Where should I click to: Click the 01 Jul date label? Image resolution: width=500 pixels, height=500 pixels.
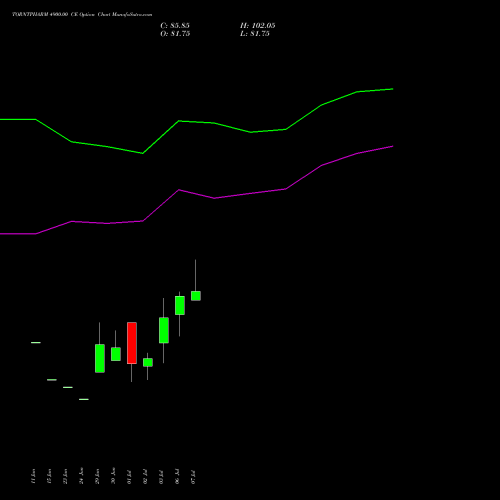pos(129,477)
